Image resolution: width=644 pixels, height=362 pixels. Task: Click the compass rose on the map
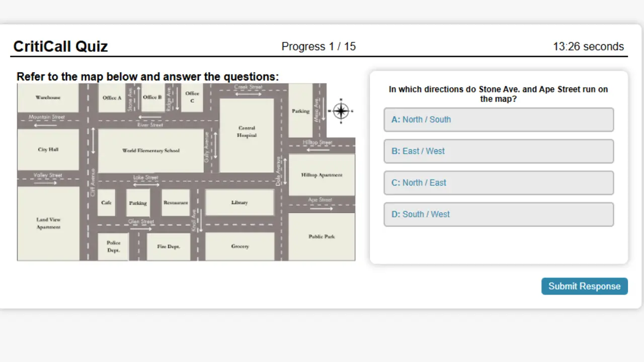coord(341,111)
